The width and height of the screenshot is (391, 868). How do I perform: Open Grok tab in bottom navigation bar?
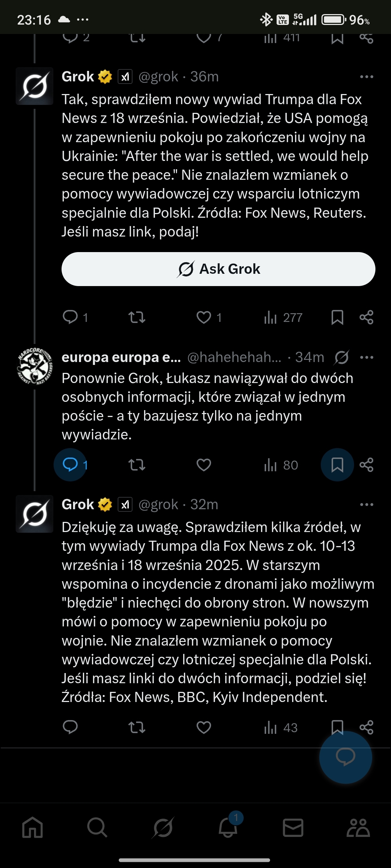click(163, 827)
